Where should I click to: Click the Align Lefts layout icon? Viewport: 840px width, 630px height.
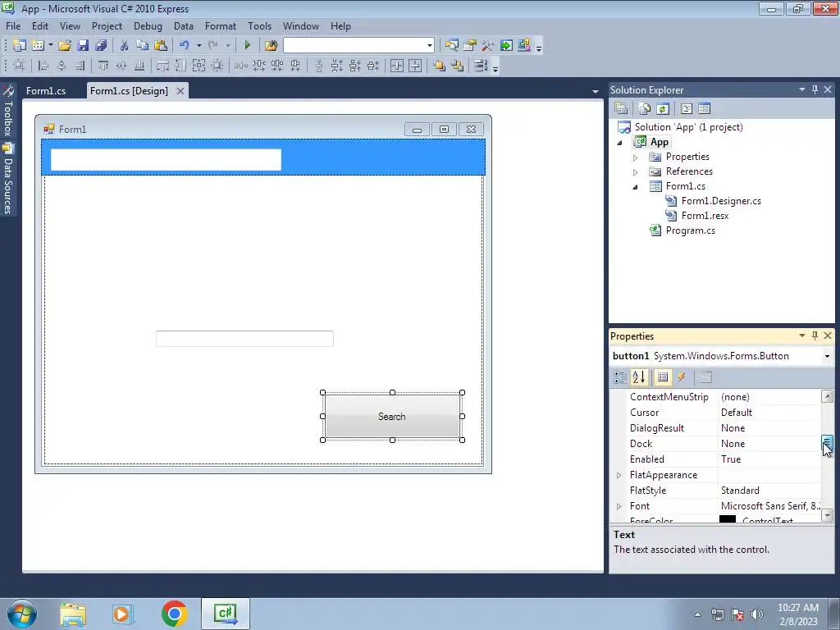[43, 66]
